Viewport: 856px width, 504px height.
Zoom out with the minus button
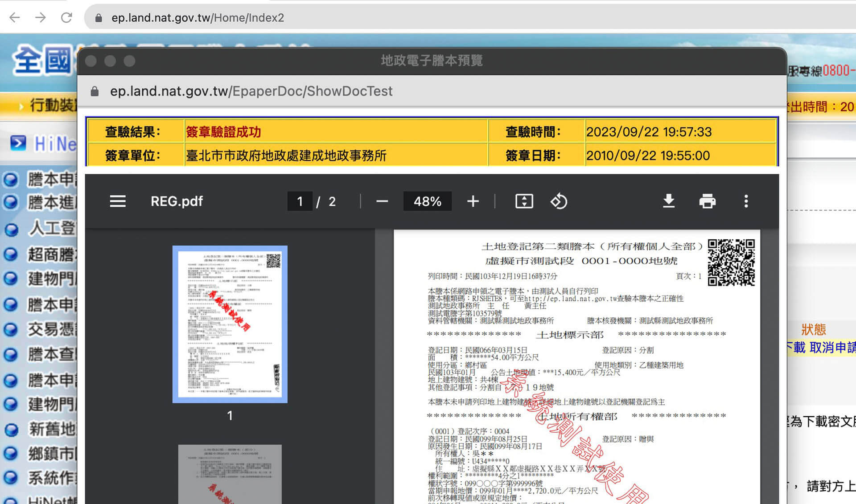[x=382, y=201]
